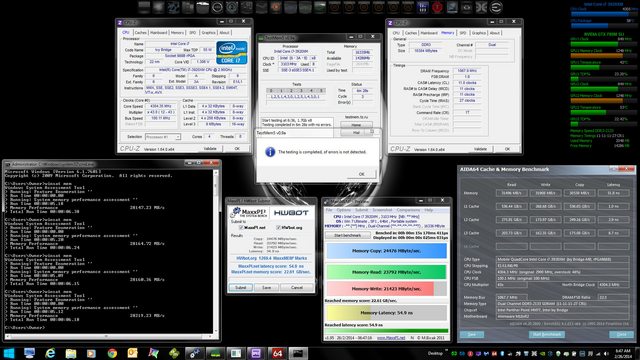This screenshot has height=360, width=640.
Task: Click Validate in CPU-Z processor window
Action: click(210, 149)
